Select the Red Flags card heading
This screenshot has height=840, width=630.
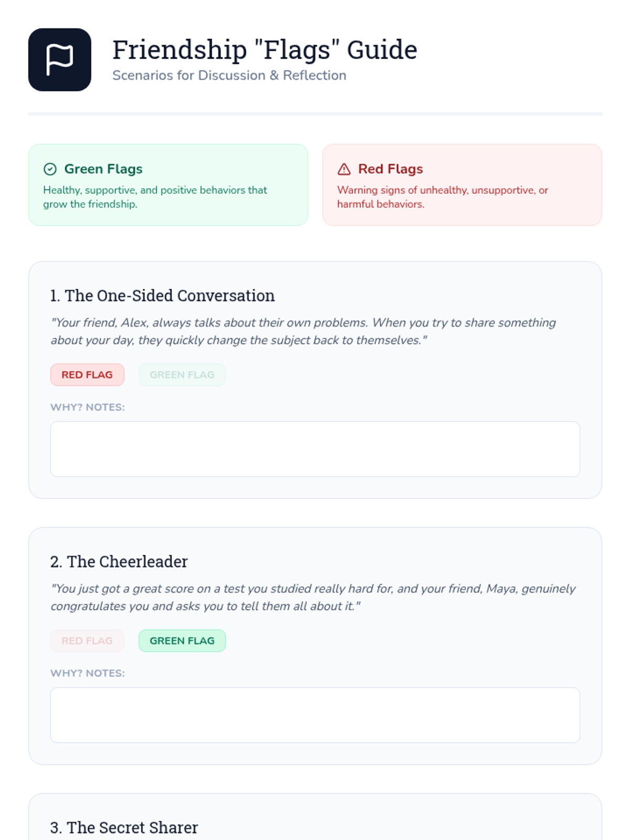point(390,169)
